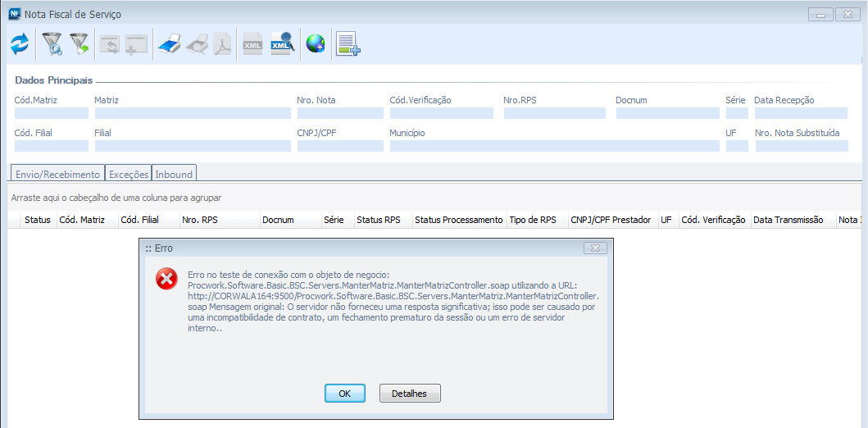The width and height of the screenshot is (868, 428).
Task: Click the Detalhes button
Action: [x=410, y=394]
